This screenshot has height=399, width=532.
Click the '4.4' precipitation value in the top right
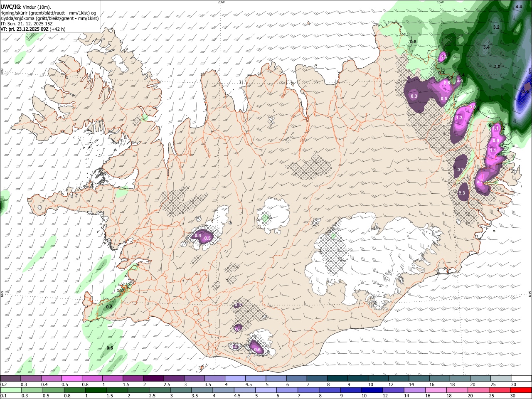[519, 7]
